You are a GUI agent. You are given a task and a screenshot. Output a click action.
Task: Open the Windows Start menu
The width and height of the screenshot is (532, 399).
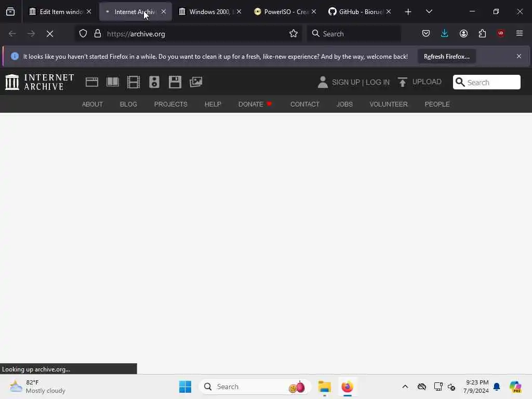click(185, 387)
